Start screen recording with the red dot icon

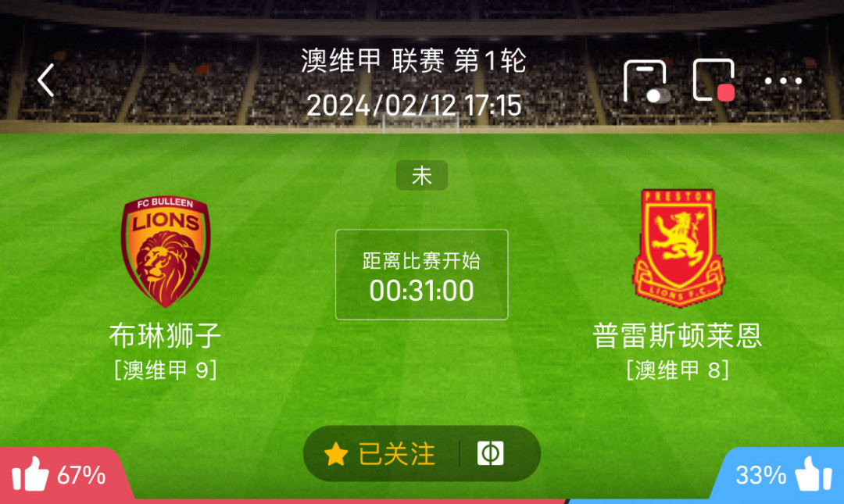click(x=714, y=80)
